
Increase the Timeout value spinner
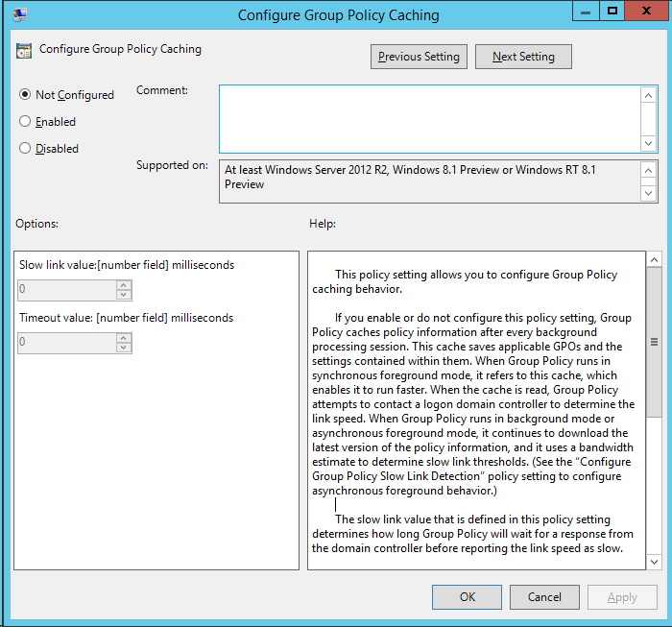[x=124, y=337]
